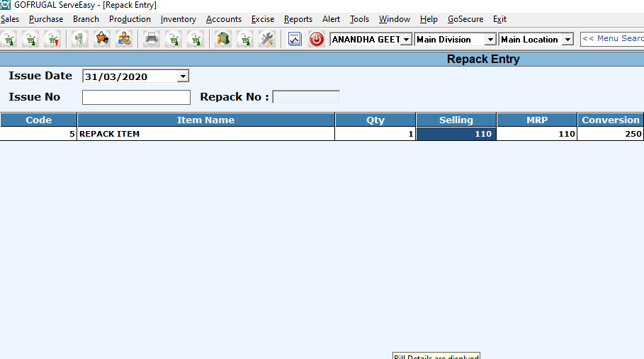Screen dimensions: 644x359
Task: Click the Conversion cell showing 250
Action: pyautogui.click(x=610, y=134)
